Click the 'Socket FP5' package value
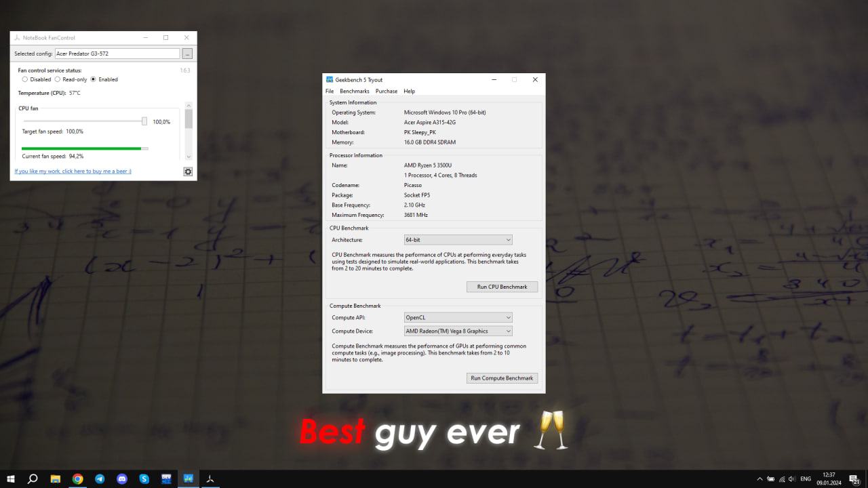 417,195
